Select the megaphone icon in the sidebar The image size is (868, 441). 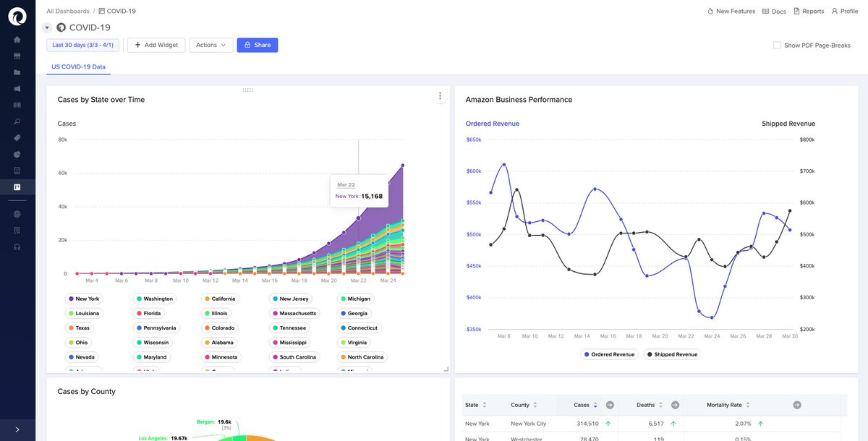[x=16, y=88]
